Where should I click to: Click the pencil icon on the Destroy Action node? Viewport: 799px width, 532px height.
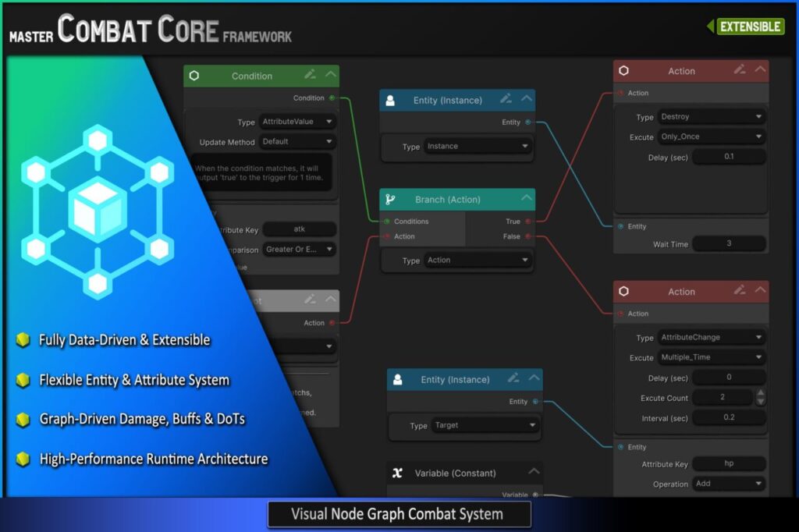739,70
